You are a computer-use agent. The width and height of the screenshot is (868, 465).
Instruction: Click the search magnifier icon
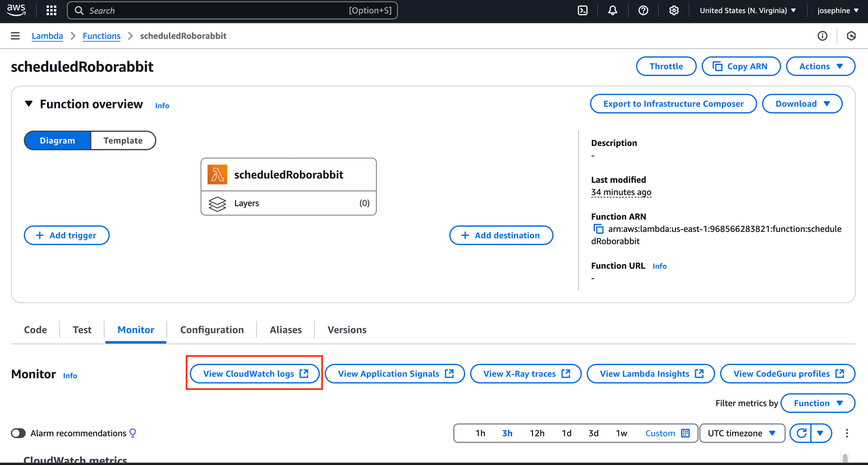tap(79, 10)
